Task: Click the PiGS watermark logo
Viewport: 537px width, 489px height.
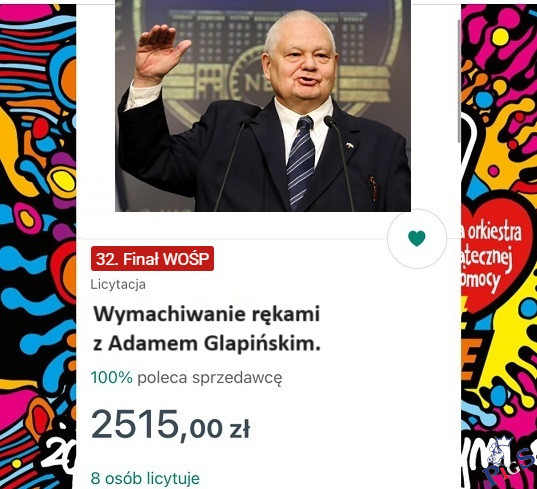Action: pyautogui.click(x=510, y=463)
